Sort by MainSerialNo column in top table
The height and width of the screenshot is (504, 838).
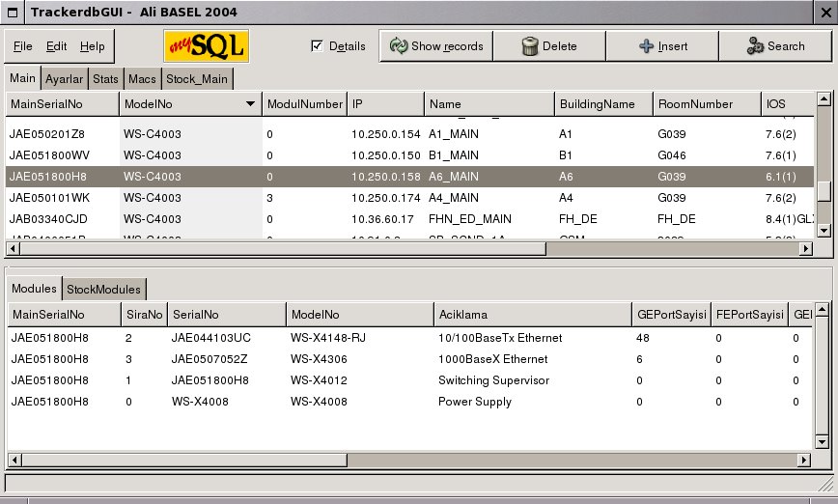point(63,104)
